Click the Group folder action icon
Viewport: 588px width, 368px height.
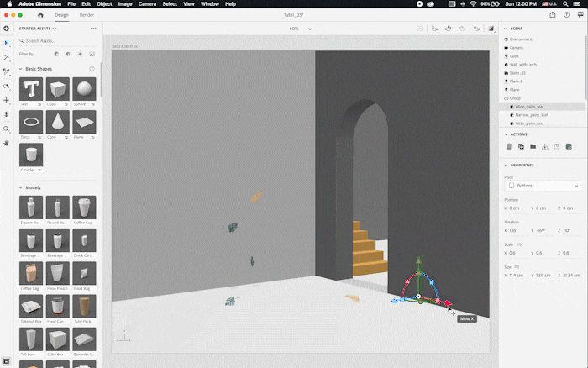[x=533, y=146]
